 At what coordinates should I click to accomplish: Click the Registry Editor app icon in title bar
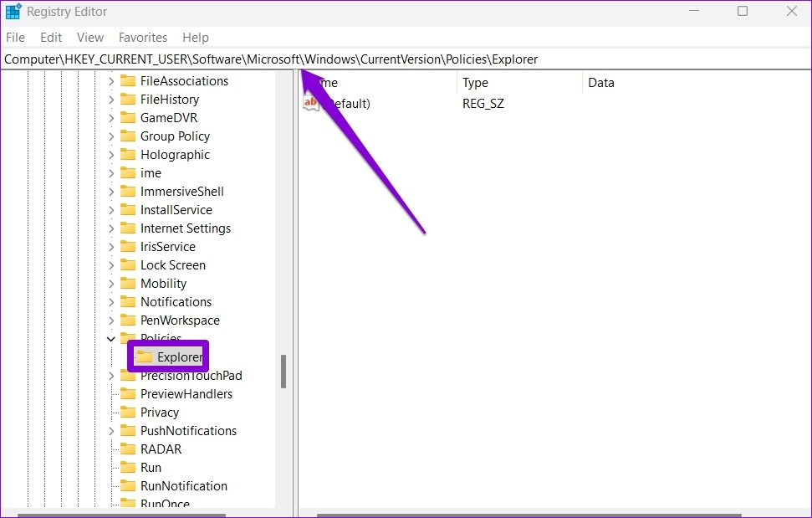point(13,12)
